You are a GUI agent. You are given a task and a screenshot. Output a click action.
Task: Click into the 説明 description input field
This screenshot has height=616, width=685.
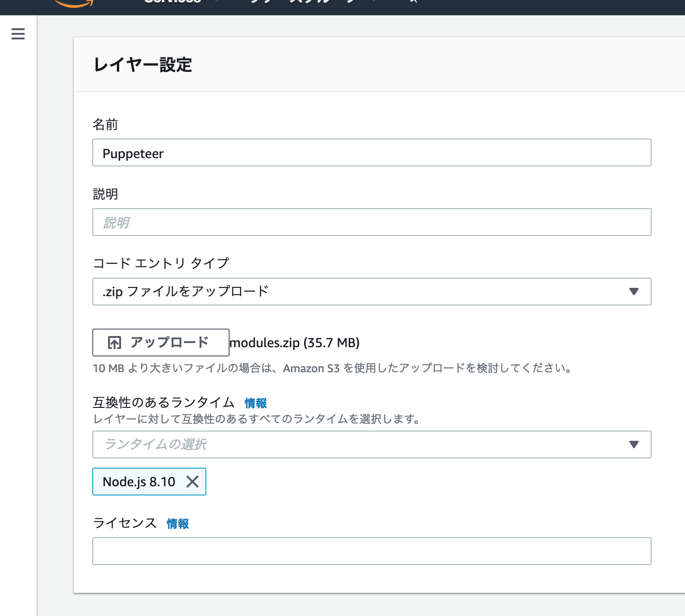tap(371, 222)
